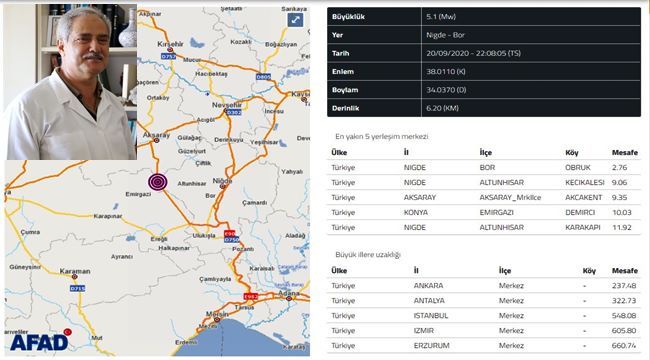Click the portrait photo of man
This screenshot has width=650, height=360.
tap(70, 82)
